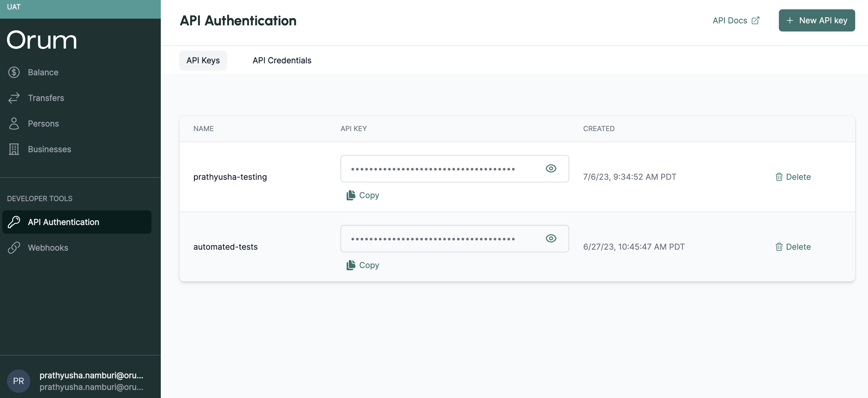The image size is (868, 398).
Task: Click the Persons silhouette icon
Action: [x=14, y=123]
